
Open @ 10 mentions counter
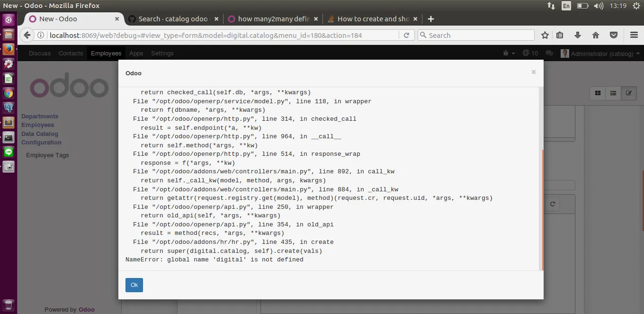click(530, 54)
